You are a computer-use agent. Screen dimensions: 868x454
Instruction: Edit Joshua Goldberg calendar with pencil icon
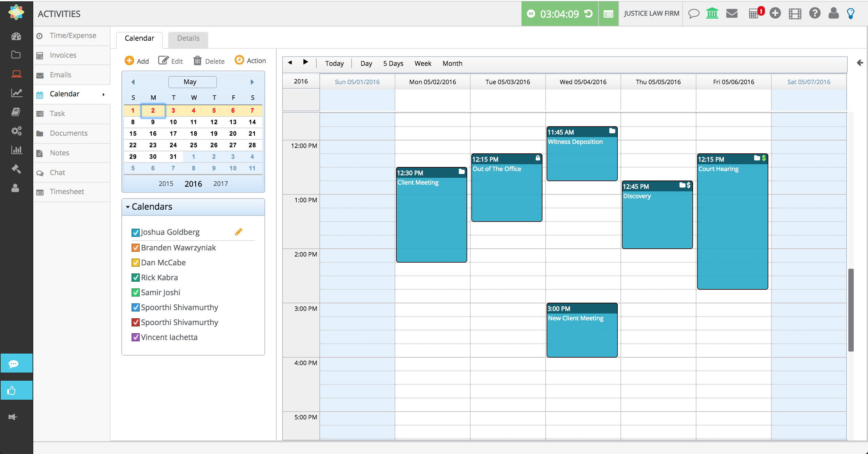[x=239, y=232]
